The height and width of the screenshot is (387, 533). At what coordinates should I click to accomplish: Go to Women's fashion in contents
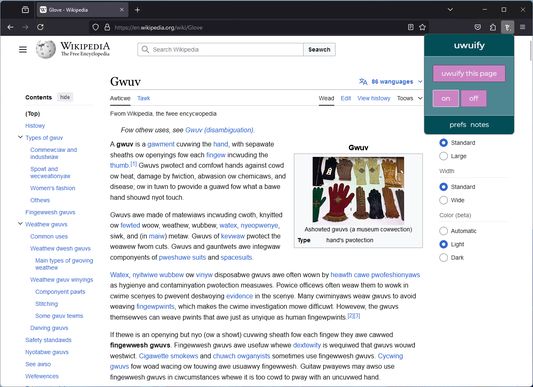[53, 188]
